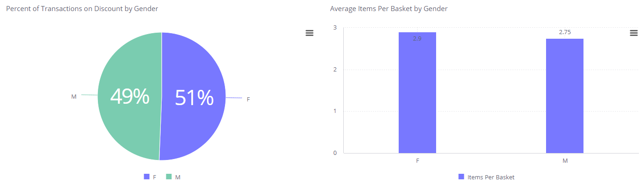The image size is (644, 189).
Task: Click the F callout label beside pie chart
Action: [248, 99]
